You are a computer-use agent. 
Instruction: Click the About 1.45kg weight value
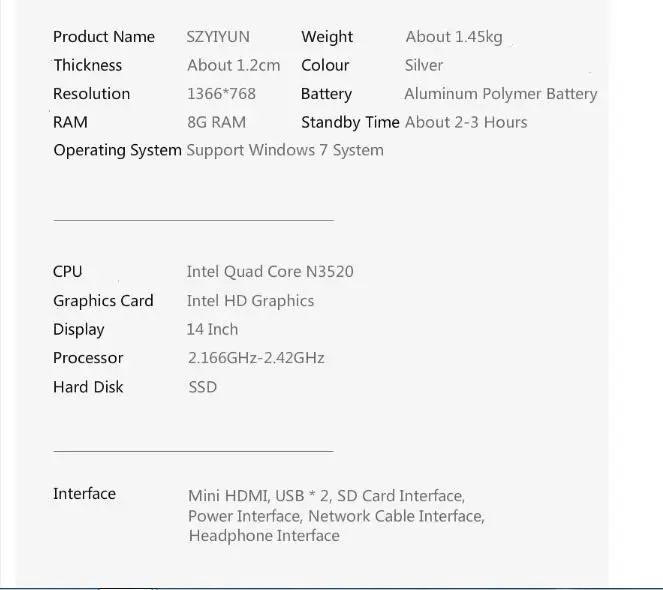point(454,37)
